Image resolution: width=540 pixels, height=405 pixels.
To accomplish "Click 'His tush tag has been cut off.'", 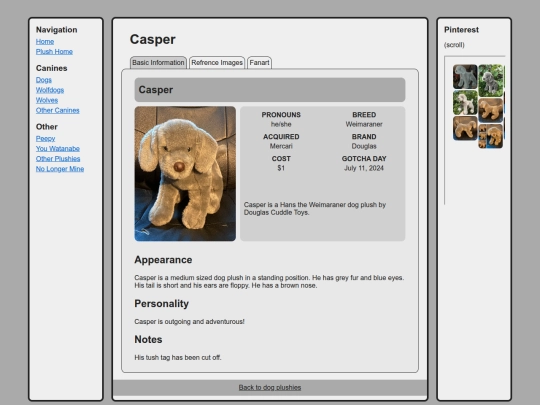I will pos(178,357).
